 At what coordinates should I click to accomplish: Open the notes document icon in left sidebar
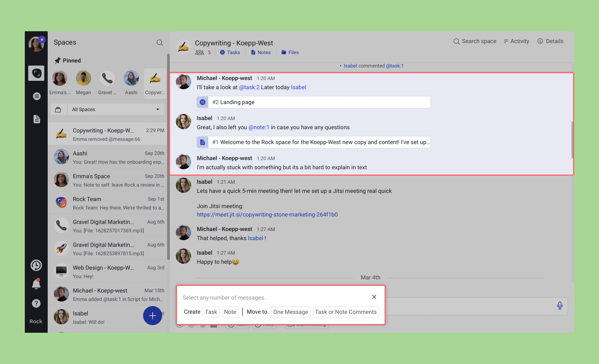click(x=37, y=119)
